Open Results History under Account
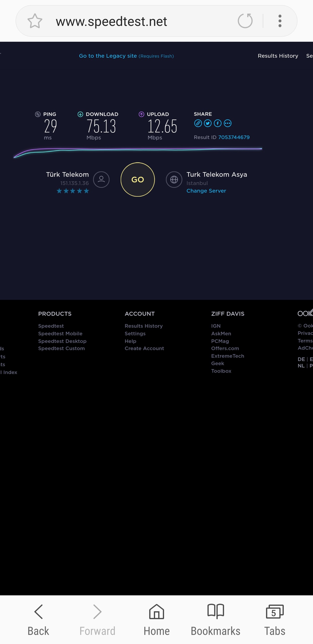 144,326
